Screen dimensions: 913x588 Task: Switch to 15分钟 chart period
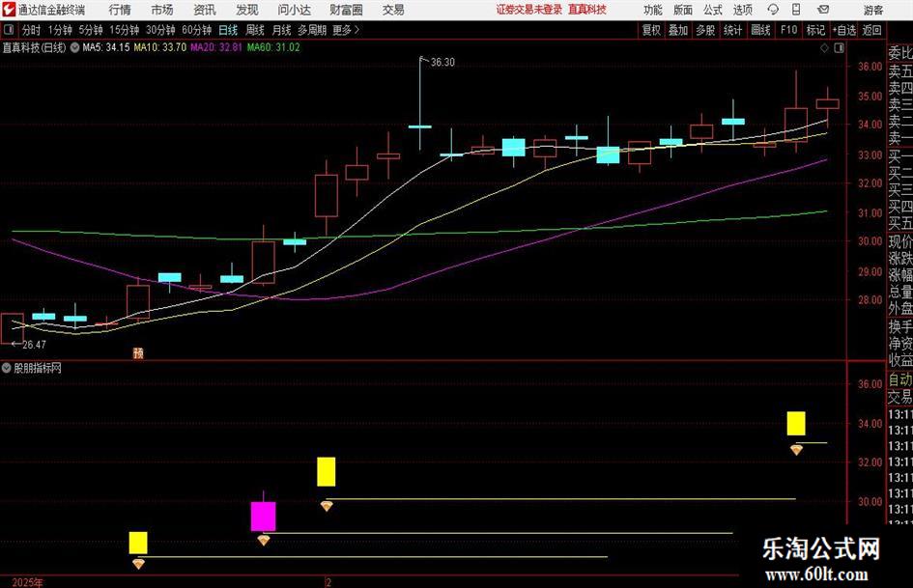tap(125, 30)
